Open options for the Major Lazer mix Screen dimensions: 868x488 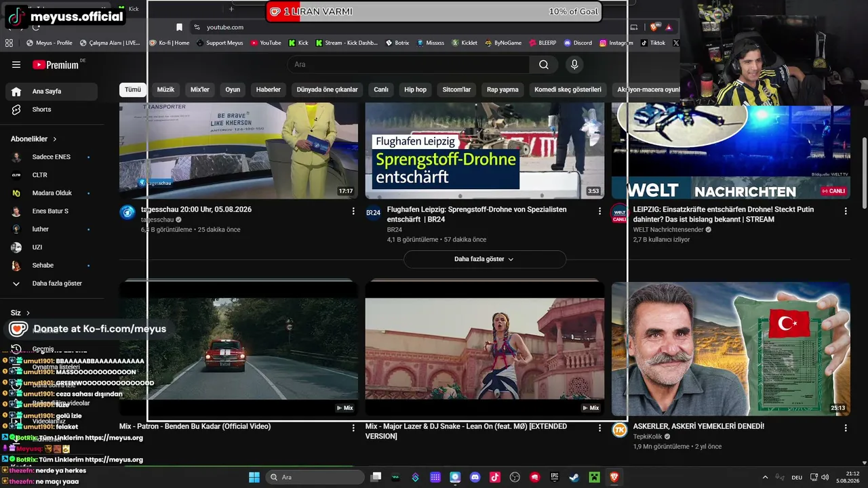tap(599, 428)
